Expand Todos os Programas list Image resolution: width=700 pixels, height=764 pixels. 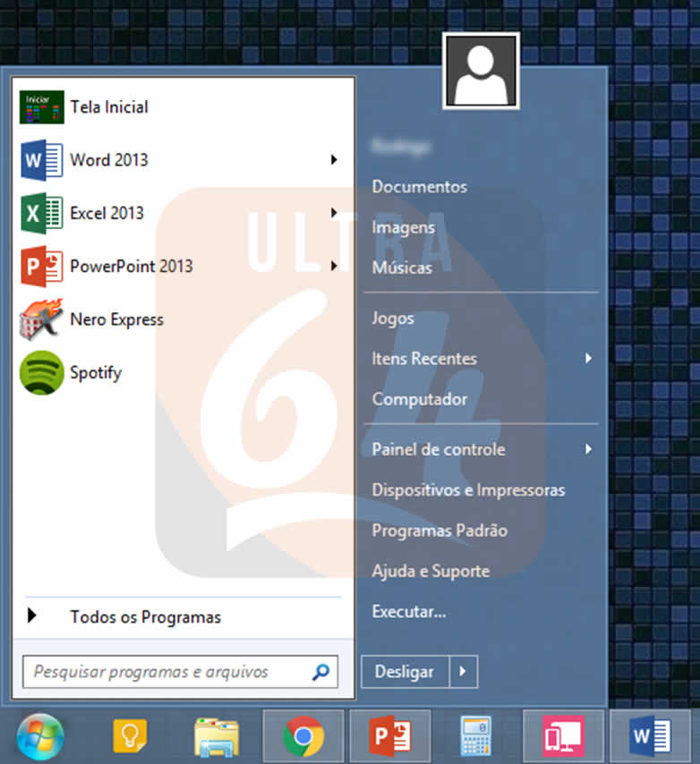[145, 617]
